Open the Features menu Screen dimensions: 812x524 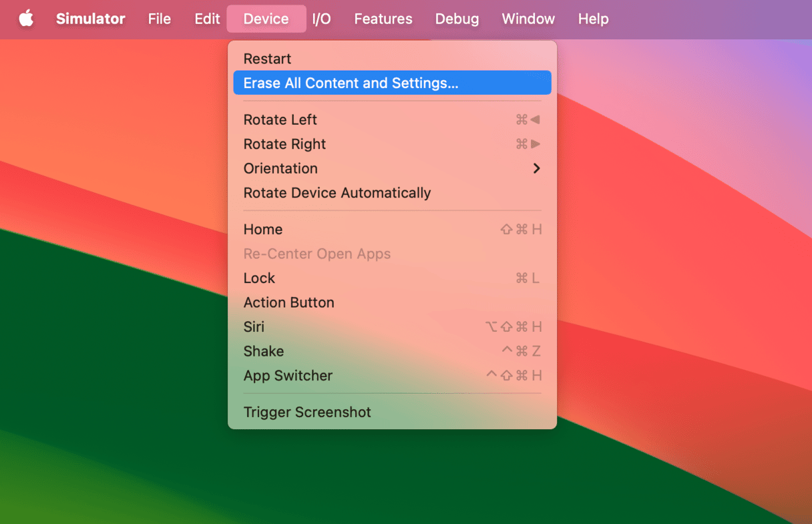pos(383,19)
